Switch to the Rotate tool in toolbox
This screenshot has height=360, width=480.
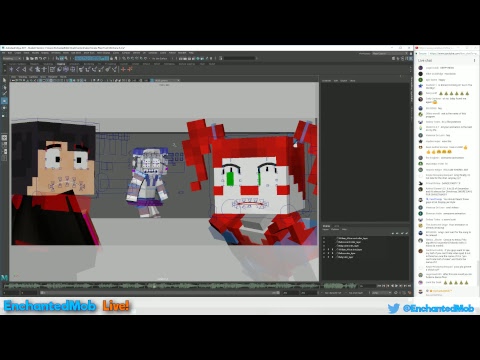coord(4,108)
